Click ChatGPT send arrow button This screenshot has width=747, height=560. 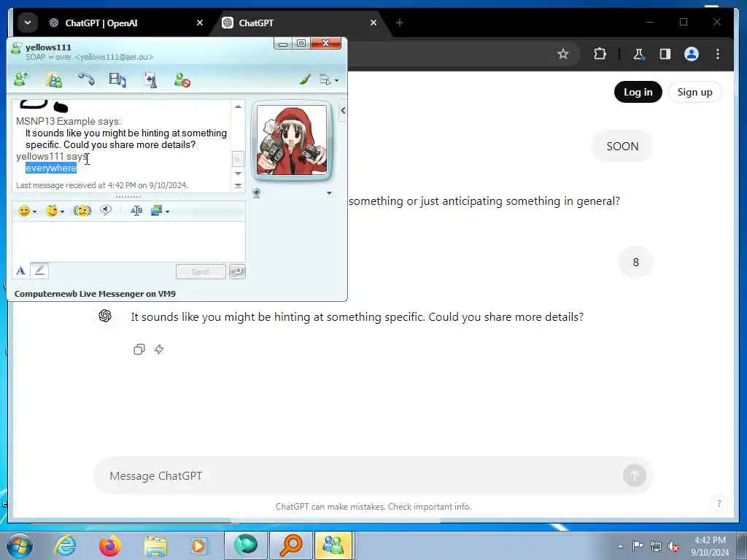tap(634, 475)
